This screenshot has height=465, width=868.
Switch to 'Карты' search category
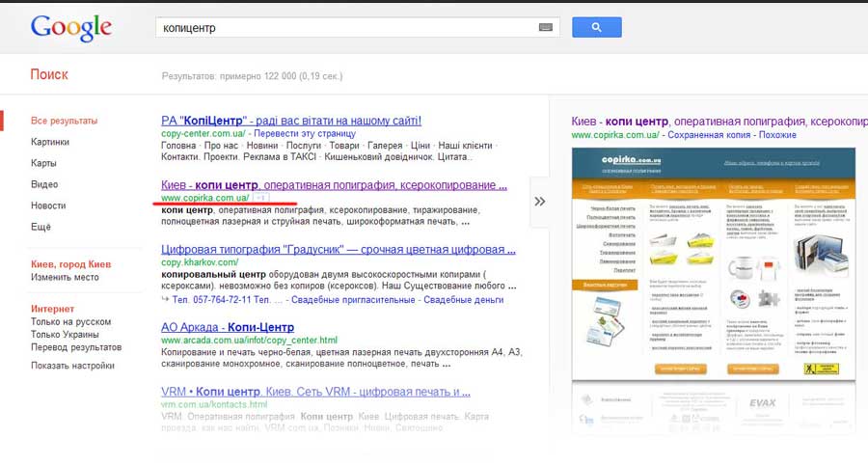(x=43, y=163)
